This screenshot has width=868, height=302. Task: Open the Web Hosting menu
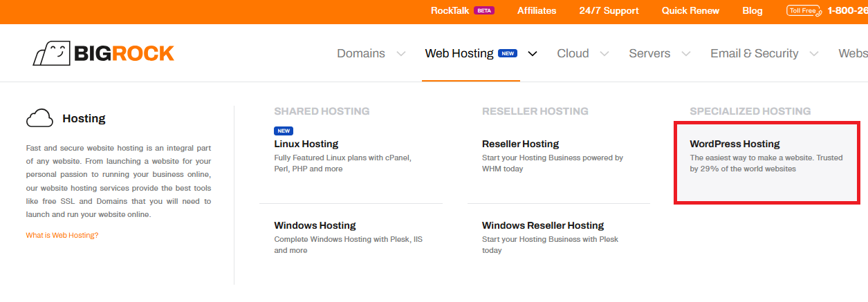point(459,53)
